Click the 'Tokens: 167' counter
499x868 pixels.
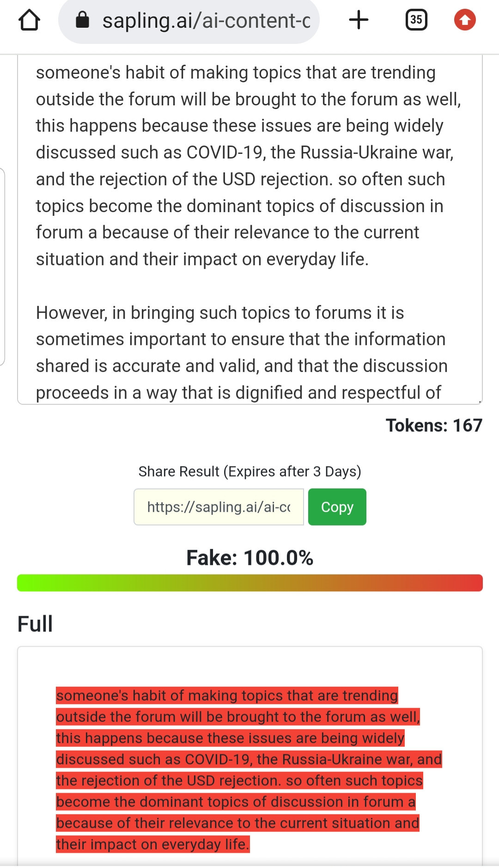[x=434, y=425]
